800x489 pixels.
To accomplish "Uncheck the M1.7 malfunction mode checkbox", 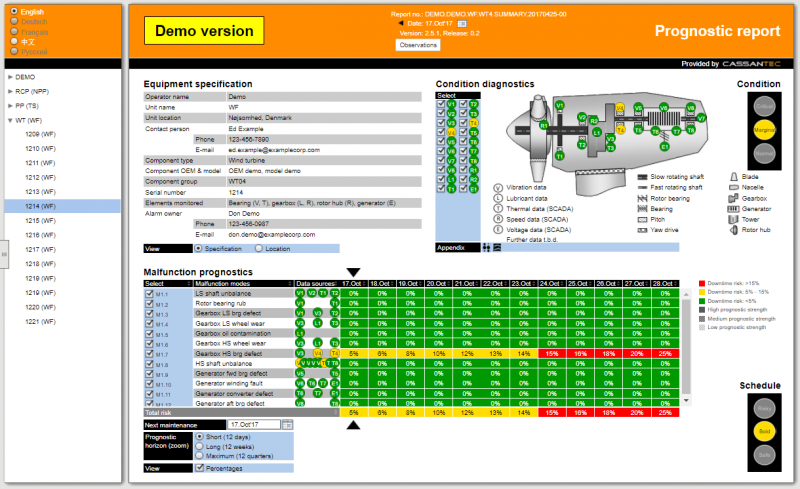I will [x=149, y=353].
